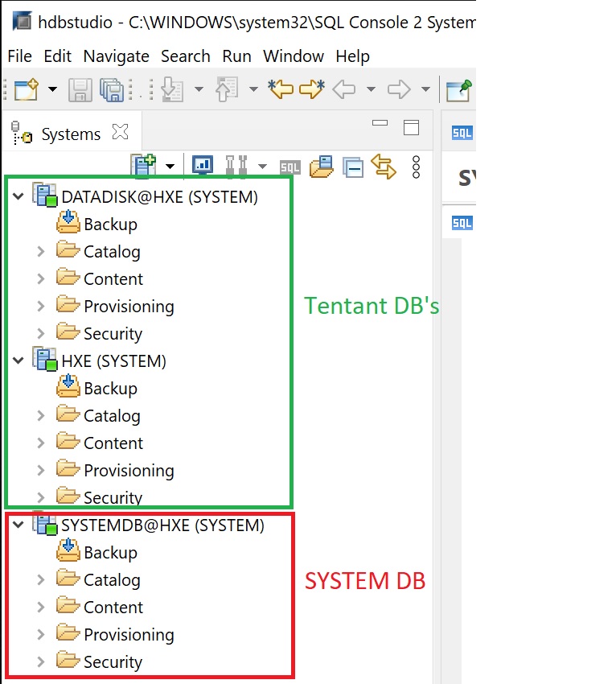This screenshot has height=684, width=616.
Task: Select Provisioning folder under HXE (SYSTEM)
Action: [129, 471]
